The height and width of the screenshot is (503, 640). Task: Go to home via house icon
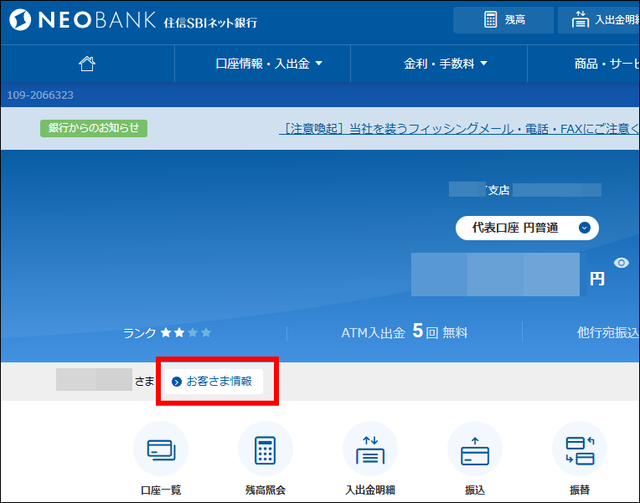pos(87,63)
